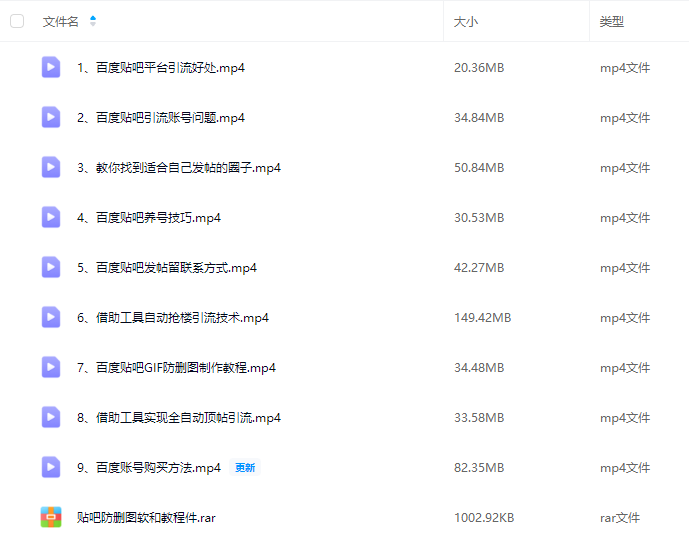Open file 6、借助工具自动抢楼引流技术.mp4

173,318
